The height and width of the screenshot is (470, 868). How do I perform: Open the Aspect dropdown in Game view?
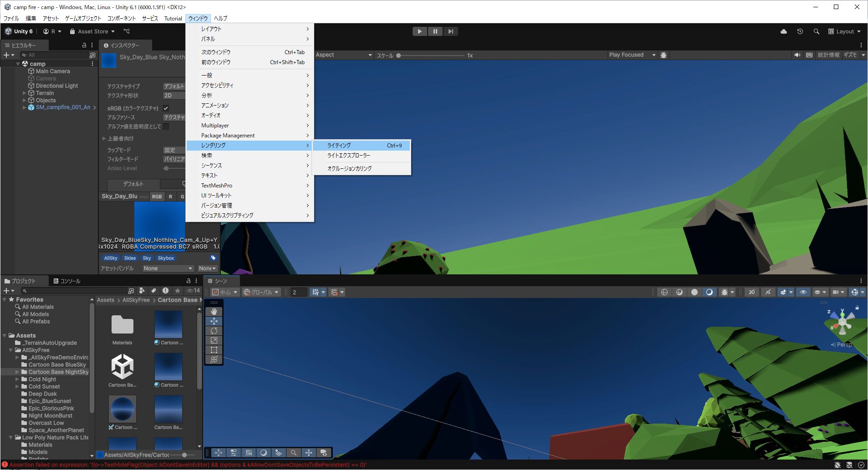[x=344, y=55]
